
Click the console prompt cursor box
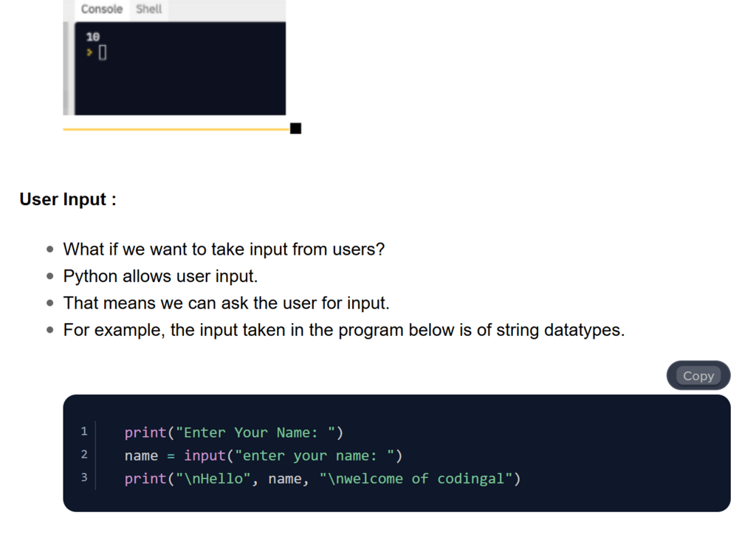[103, 52]
